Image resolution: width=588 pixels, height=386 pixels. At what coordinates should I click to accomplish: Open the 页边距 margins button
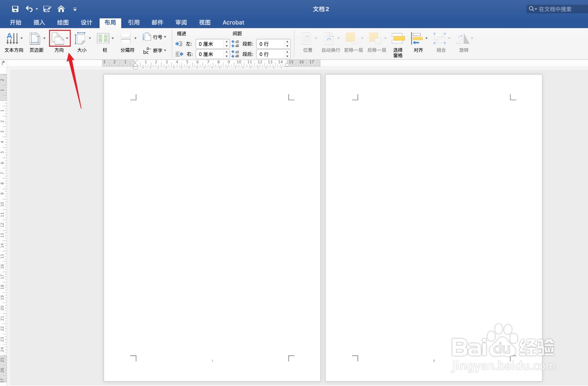[x=36, y=42]
